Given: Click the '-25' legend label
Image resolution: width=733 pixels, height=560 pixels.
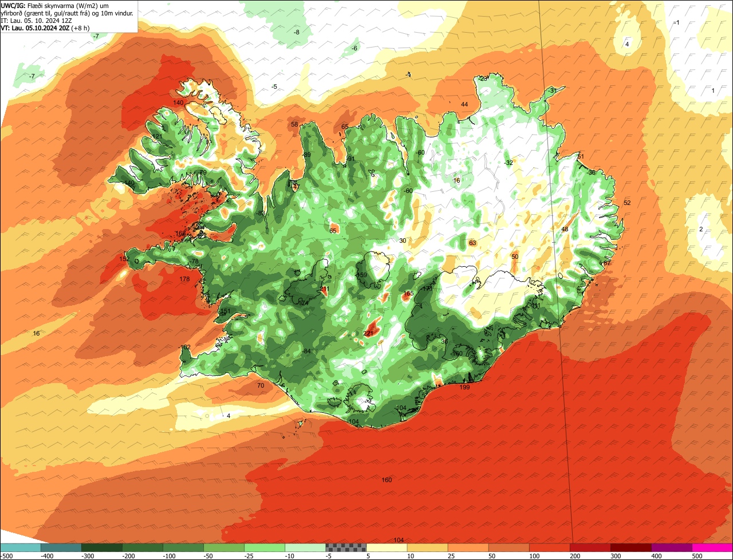Looking at the screenshot, I should (249, 556).
